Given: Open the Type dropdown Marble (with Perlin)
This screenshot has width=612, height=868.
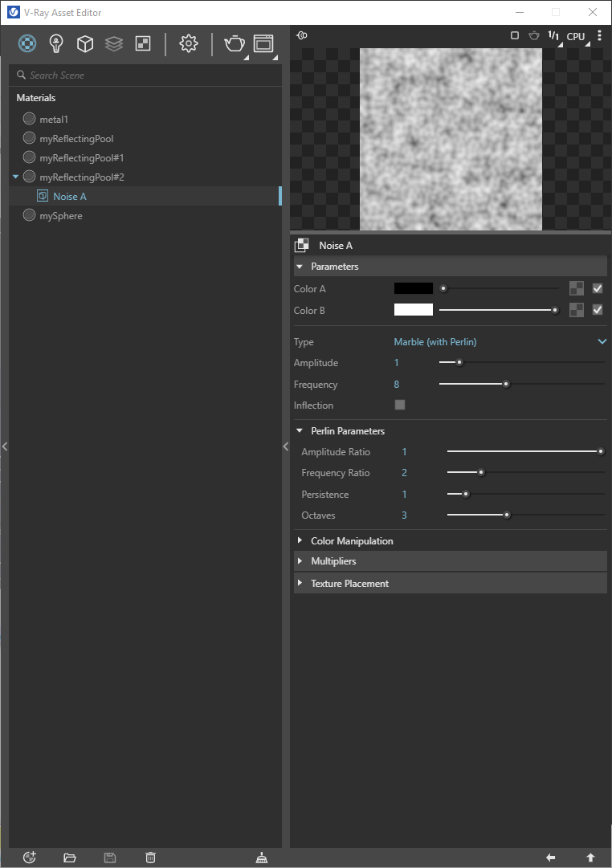Looking at the screenshot, I should (x=500, y=341).
